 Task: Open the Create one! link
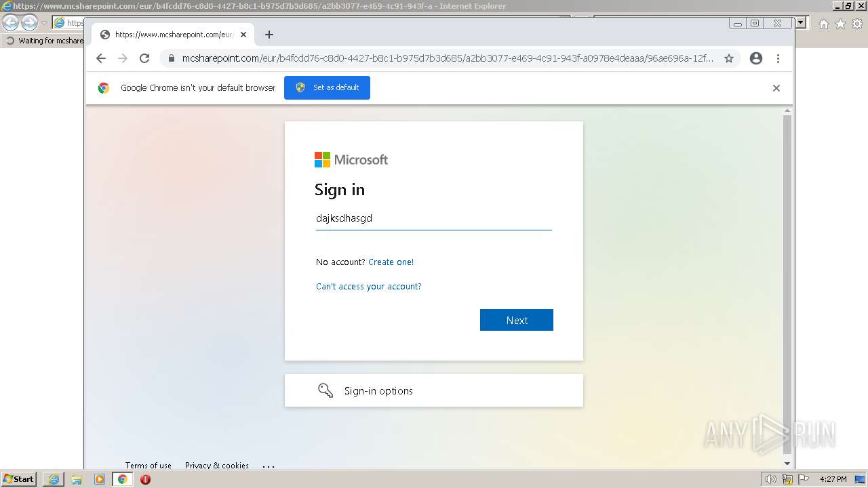391,262
